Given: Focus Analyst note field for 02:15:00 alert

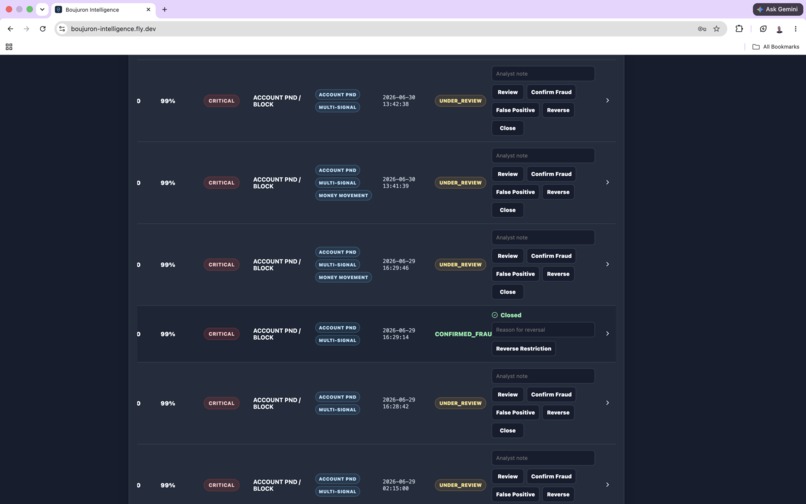Looking at the screenshot, I should point(543,458).
